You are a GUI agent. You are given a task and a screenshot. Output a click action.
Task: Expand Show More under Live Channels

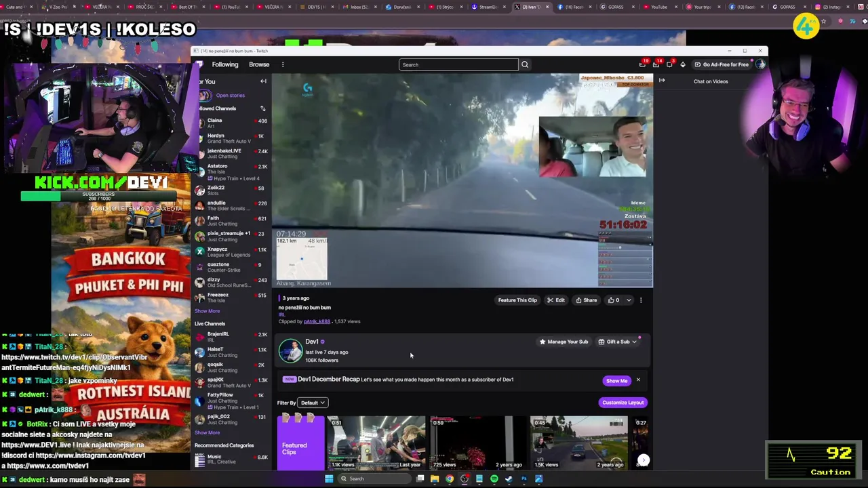[207, 432]
